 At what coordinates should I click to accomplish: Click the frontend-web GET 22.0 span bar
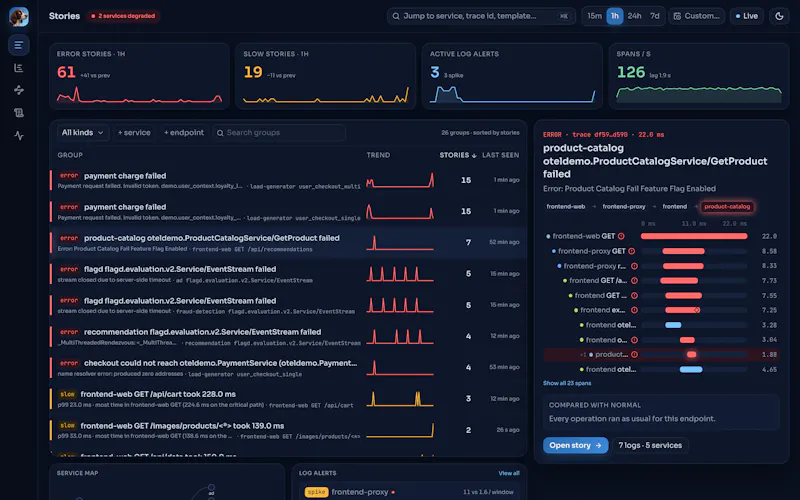[x=694, y=236]
